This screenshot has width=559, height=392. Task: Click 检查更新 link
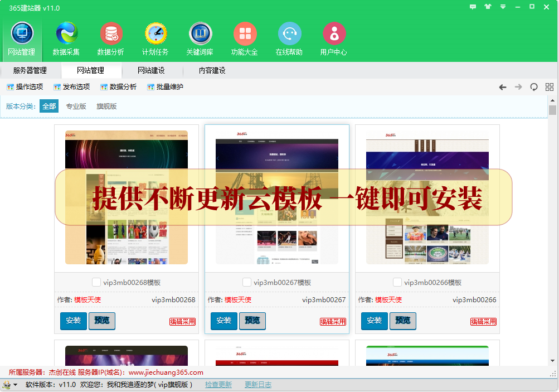pyautogui.click(x=218, y=385)
